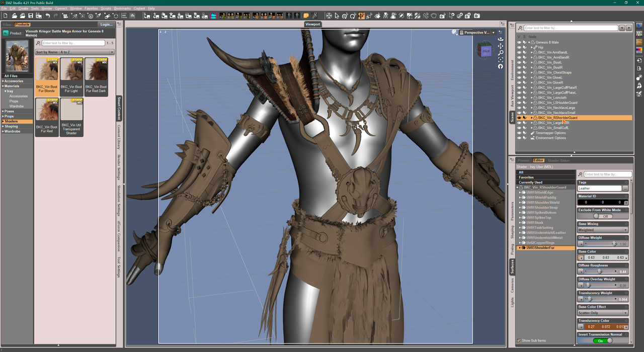Toggle visibility of BKC_Vin_Loincloth
644x352 pixels.
[x=519, y=98]
